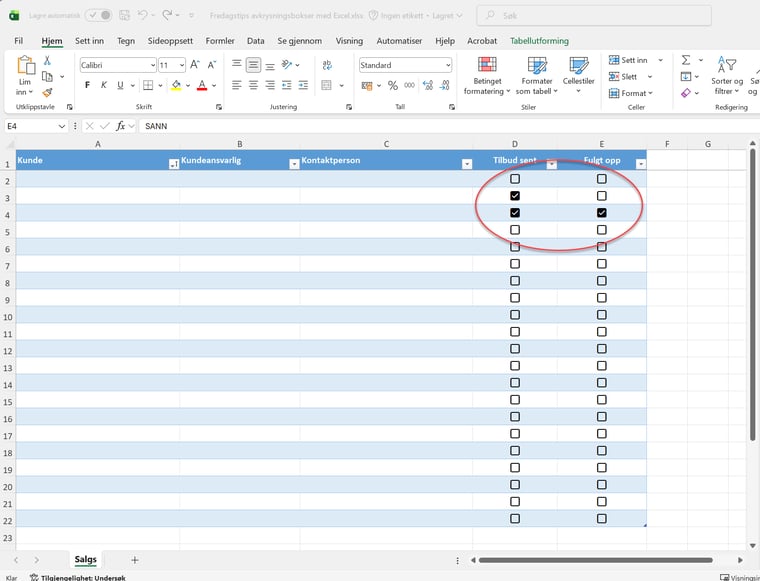Open the font size 11 dropdown
This screenshot has height=581, width=760.
click(x=182, y=65)
